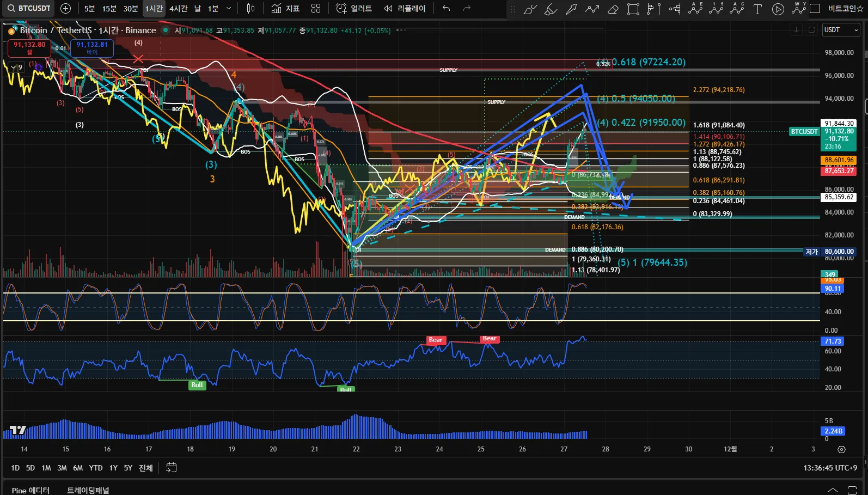The height and width of the screenshot is (495, 868).
Task: Select the 15분 interval
Action: click(x=109, y=8)
